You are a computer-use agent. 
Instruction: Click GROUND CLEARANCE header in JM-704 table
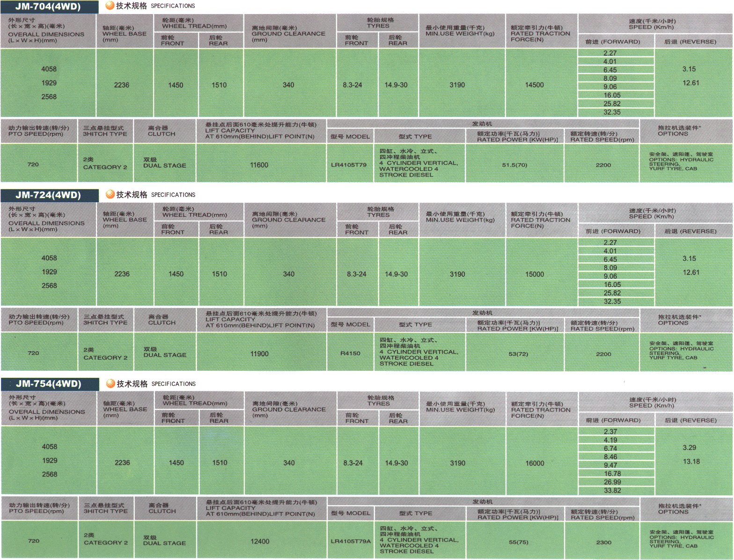click(288, 34)
